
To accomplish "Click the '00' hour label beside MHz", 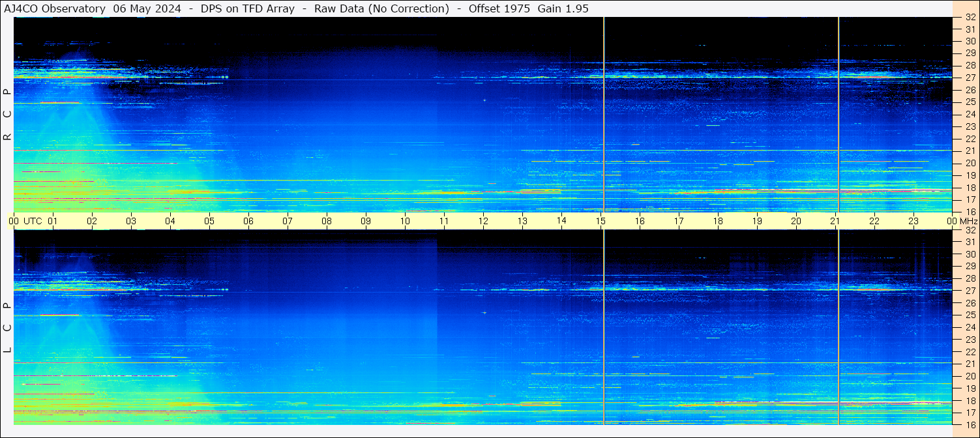I will point(952,221).
